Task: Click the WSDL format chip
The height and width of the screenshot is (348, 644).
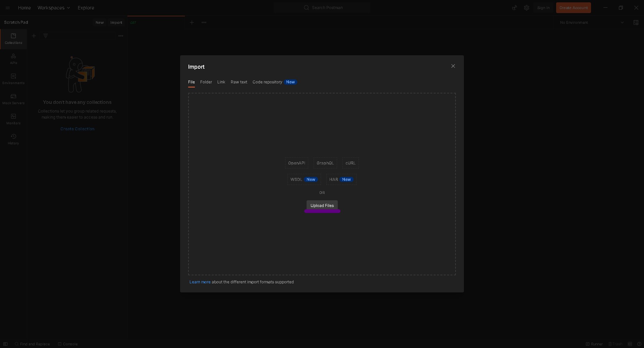Action: click(x=304, y=180)
